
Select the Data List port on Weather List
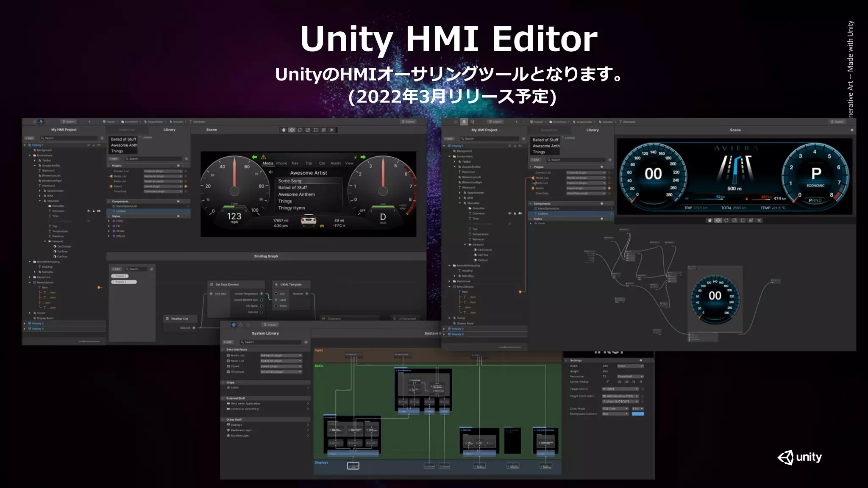coord(194,328)
